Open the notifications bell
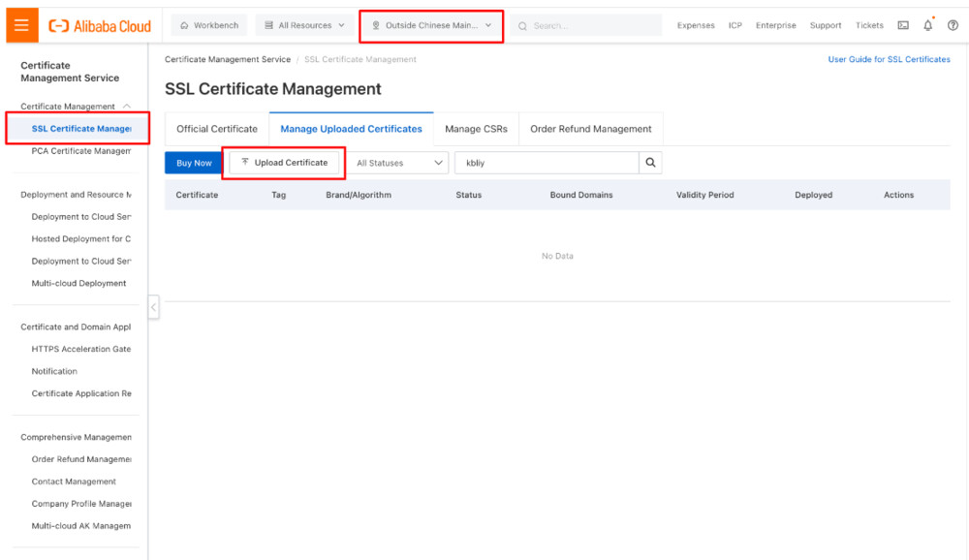Image resolution: width=969 pixels, height=560 pixels. pos(926,25)
